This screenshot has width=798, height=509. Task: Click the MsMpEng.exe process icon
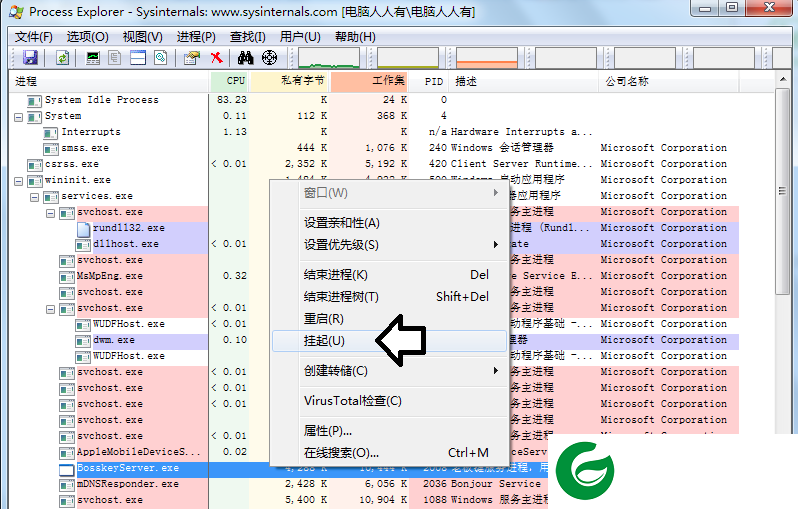[x=67, y=277]
